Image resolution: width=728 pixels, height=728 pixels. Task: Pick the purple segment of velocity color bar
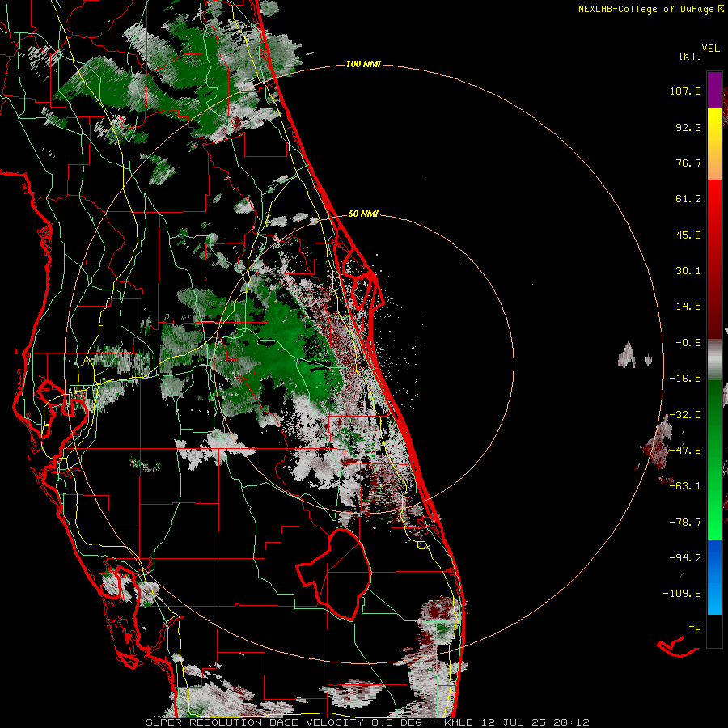point(714,90)
